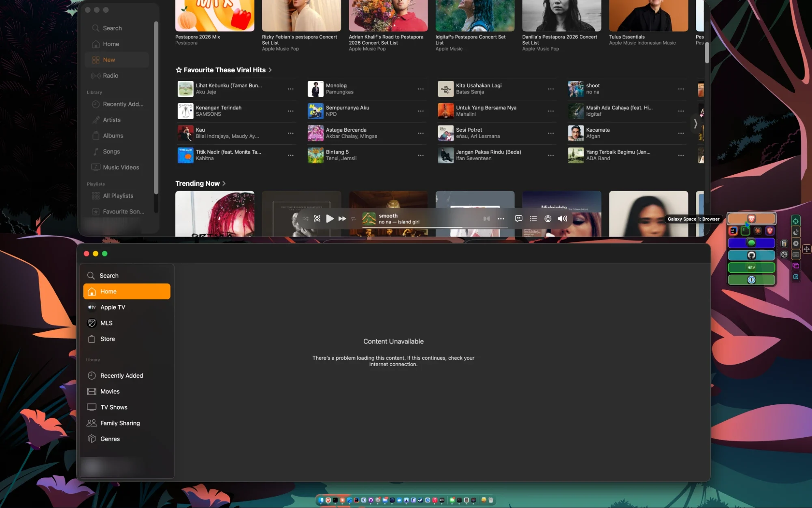
Task: Open AirPlay output selector in Music
Action: click(548, 219)
